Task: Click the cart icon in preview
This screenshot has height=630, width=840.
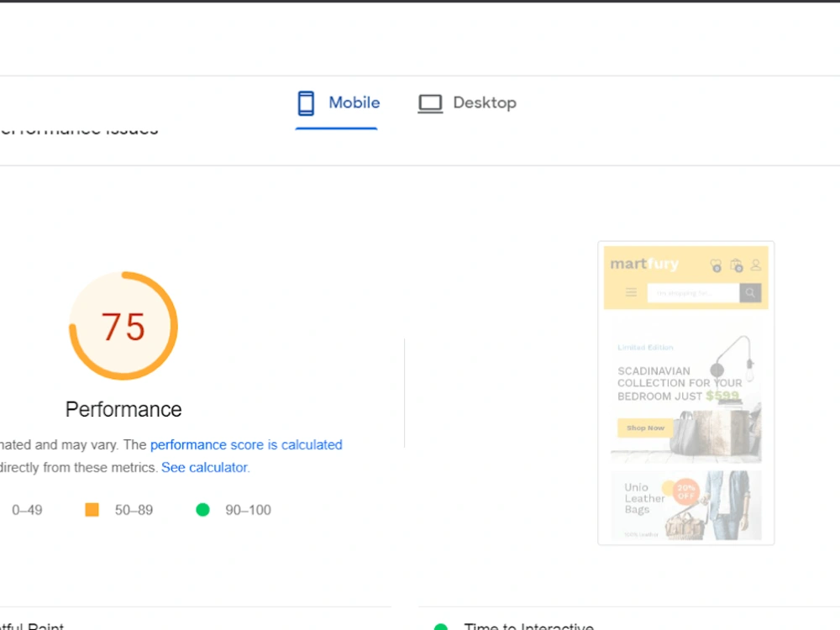Action: click(x=736, y=265)
